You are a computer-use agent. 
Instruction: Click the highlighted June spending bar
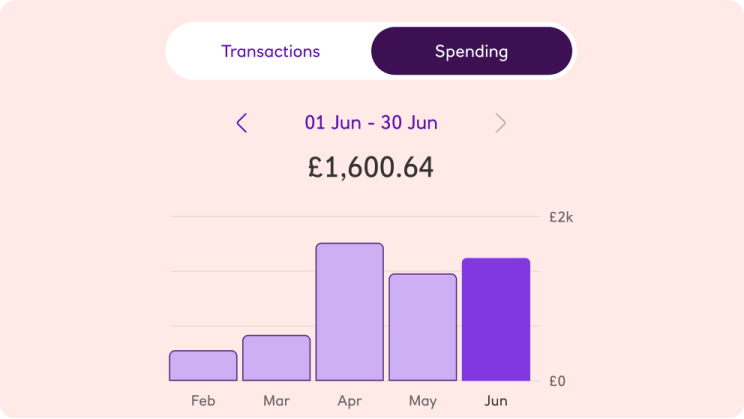pyautogui.click(x=496, y=320)
